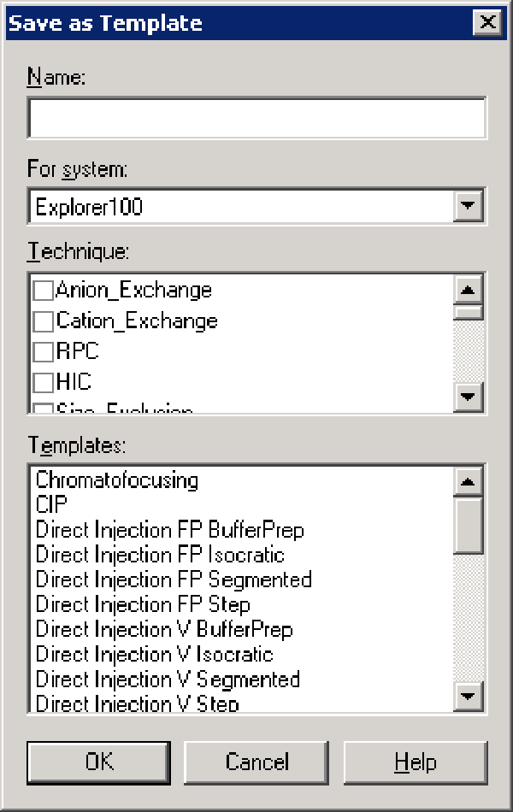Open the Help button
Viewport: 513px width, 812px height.
click(x=416, y=762)
